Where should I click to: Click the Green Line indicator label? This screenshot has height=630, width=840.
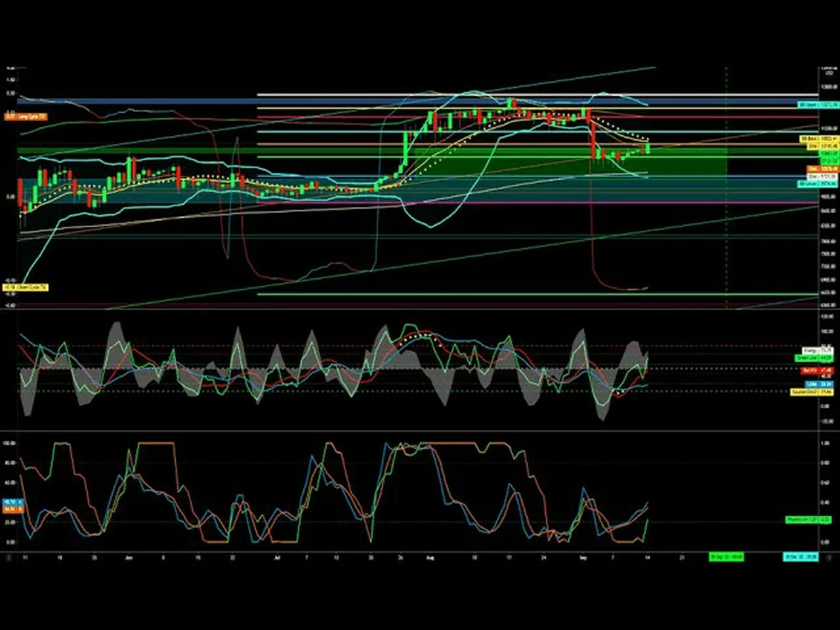coord(814,358)
